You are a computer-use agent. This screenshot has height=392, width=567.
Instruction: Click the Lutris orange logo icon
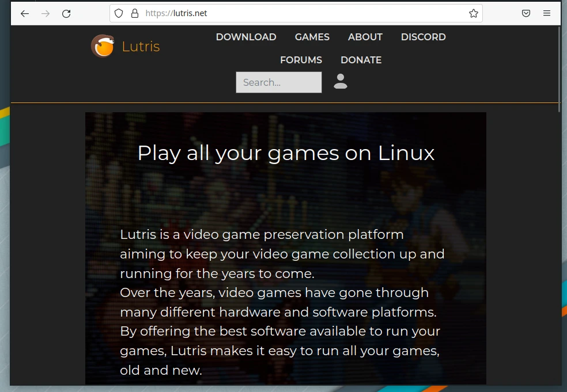click(103, 46)
